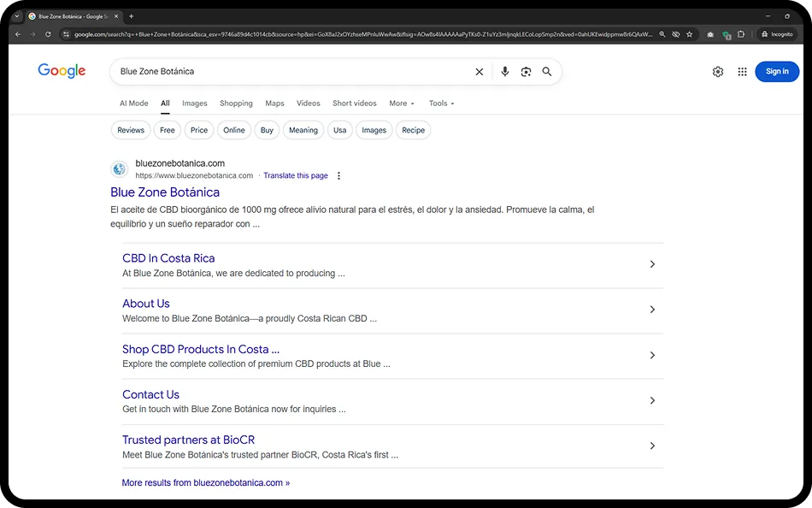Switch to Maps tab
Viewport: 812px width, 508px height.
click(x=274, y=103)
